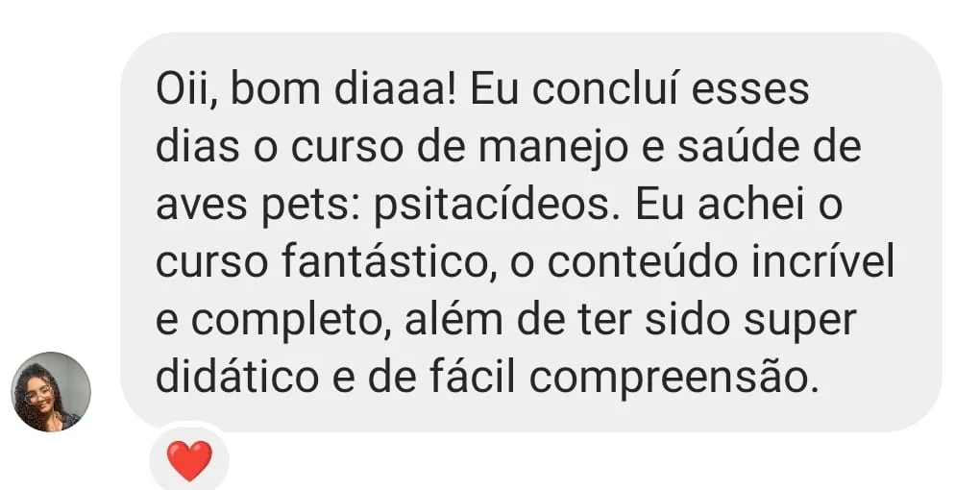Click the red heart reaction
Screen dimensions: 980x490
point(189,460)
